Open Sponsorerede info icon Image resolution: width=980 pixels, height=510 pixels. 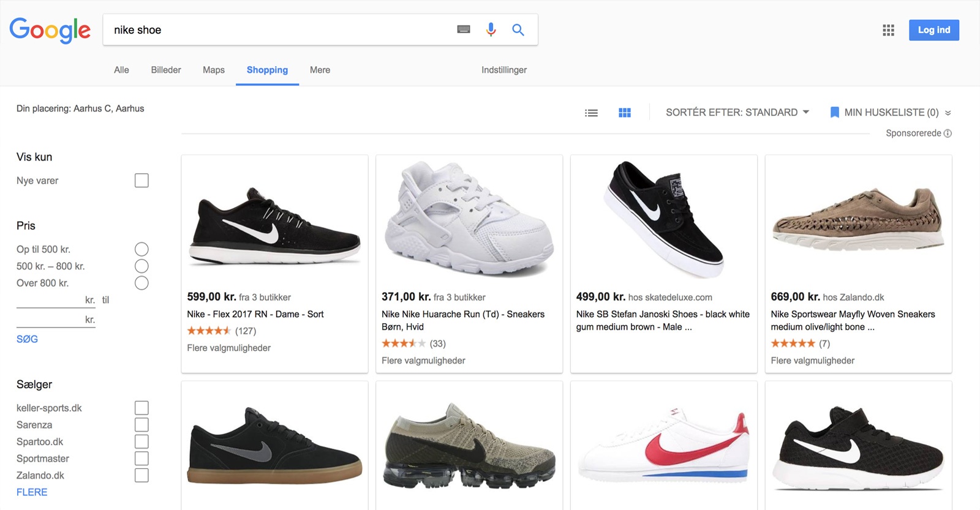[948, 133]
